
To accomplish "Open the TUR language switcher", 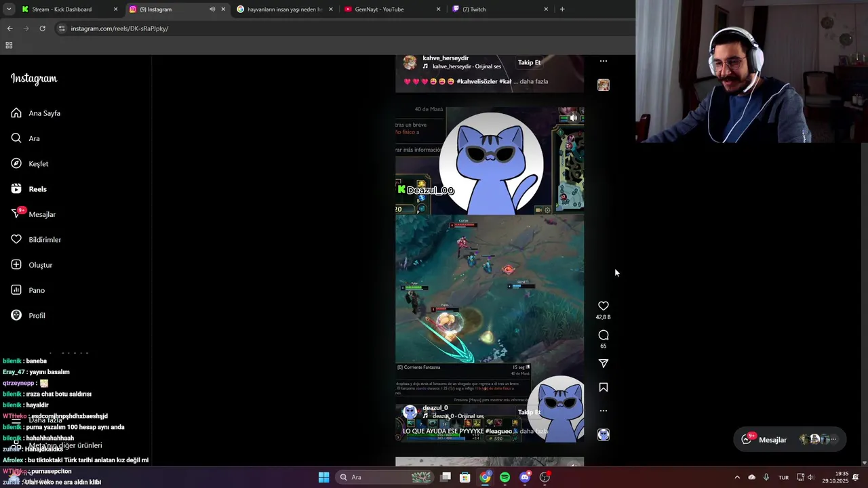I will [x=784, y=477].
